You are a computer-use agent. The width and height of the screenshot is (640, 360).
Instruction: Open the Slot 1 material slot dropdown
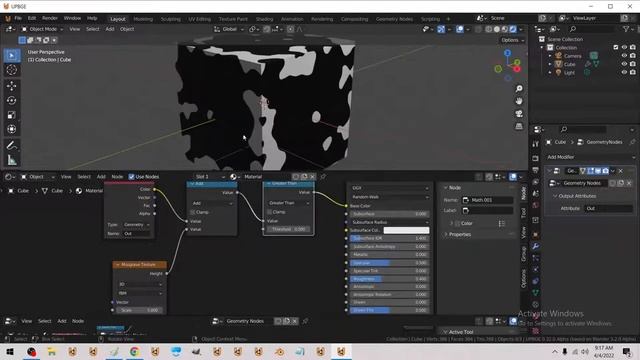[x=209, y=177]
